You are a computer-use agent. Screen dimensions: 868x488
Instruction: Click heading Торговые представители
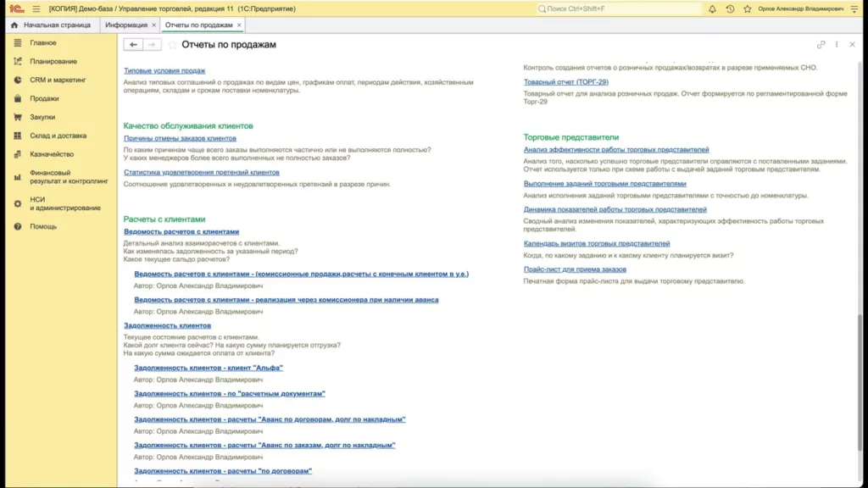click(x=571, y=137)
